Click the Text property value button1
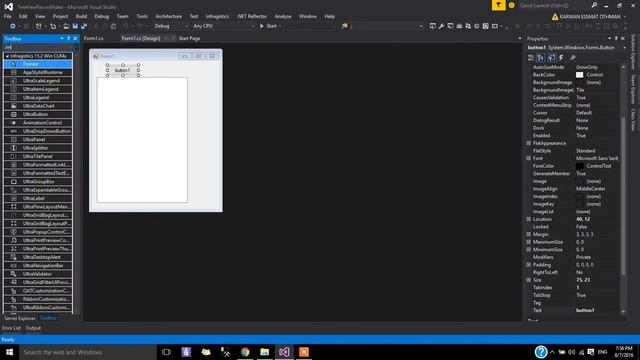The width and height of the screenshot is (640, 360). click(x=585, y=310)
